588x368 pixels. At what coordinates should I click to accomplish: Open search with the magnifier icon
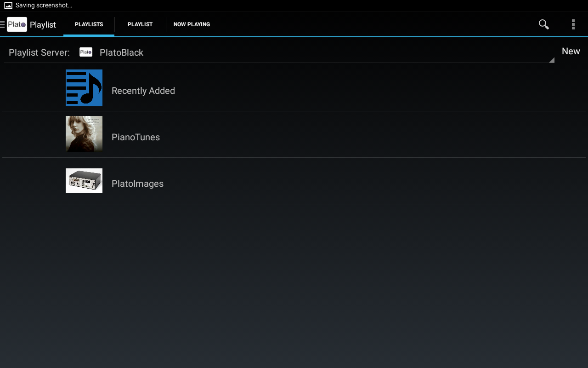[543, 24]
